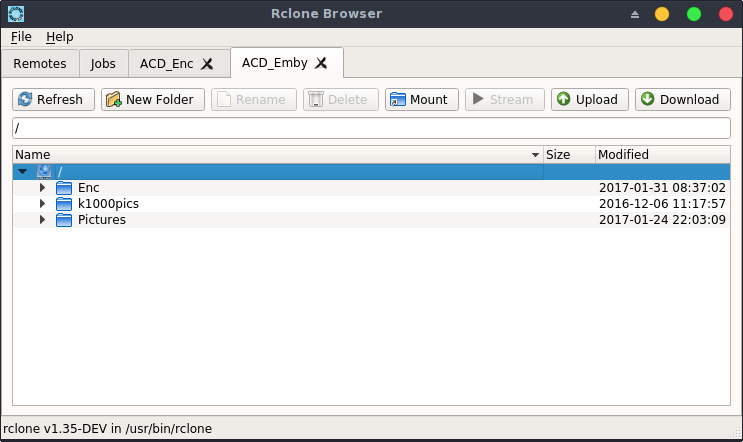Click the root remote drive icon
This screenshot has width=743, height=442.
(x=44, y=171)
